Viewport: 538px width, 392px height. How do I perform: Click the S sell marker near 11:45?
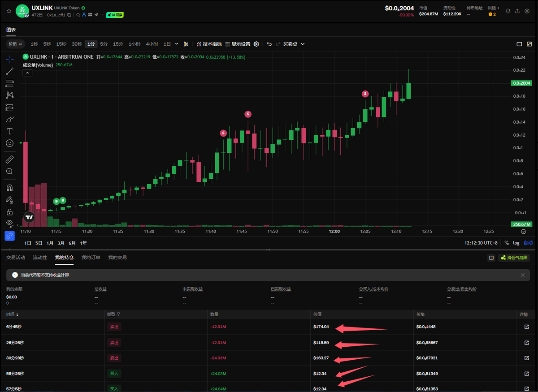click(x=248, y=114)
